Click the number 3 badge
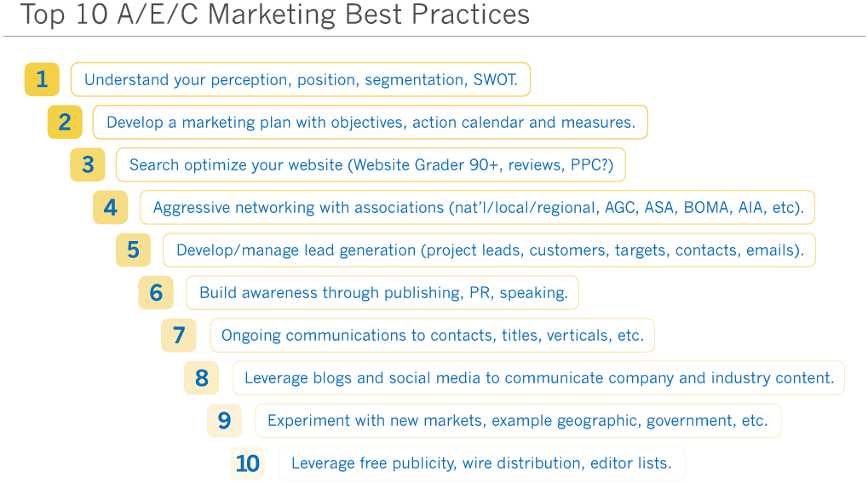This screenshot has width=868, height=483. pos(88,164)
